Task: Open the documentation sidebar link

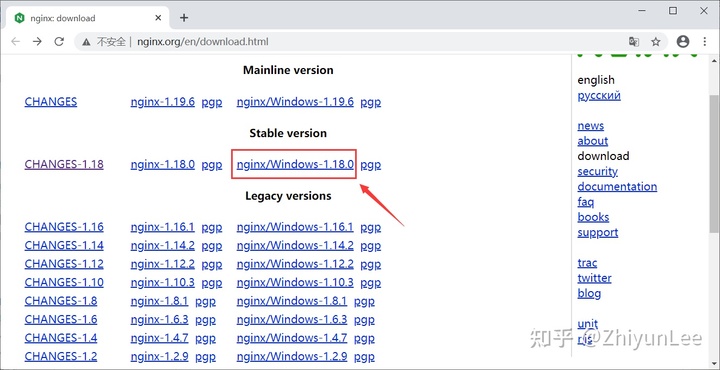Action: 617,186
